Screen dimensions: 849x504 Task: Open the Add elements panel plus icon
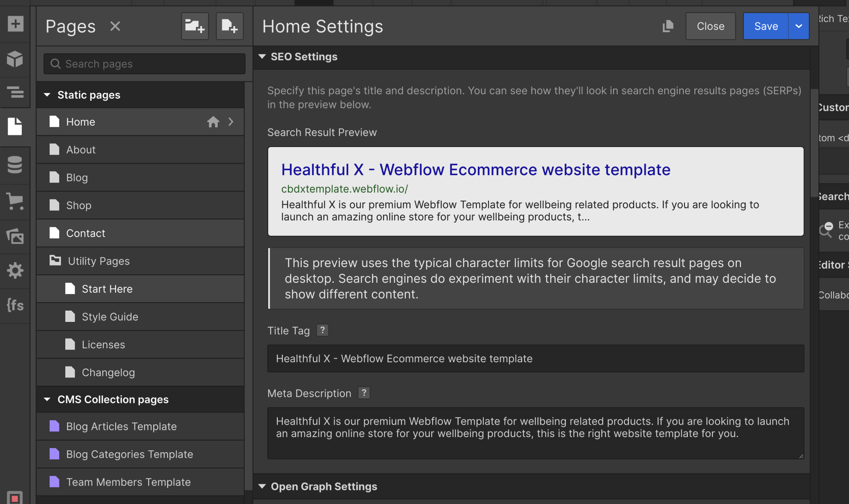15,24
